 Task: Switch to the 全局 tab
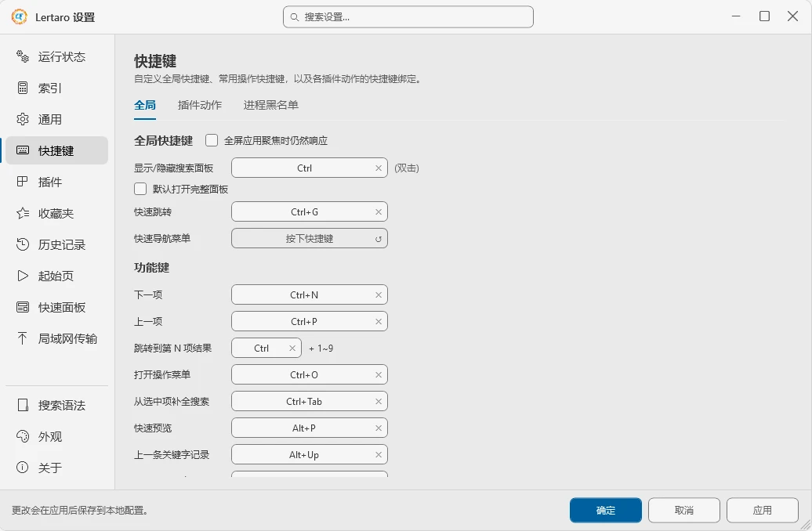145,105
